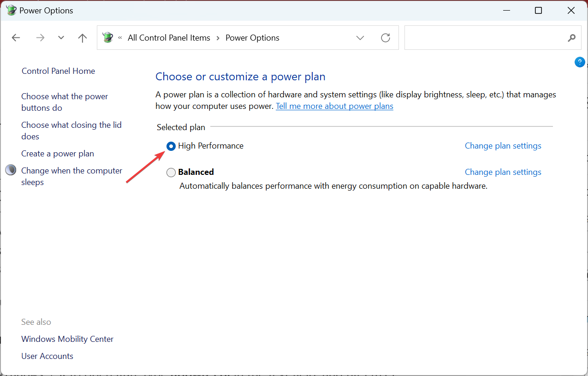Viewport: 588px width, 376px height.
Task: Open Control Panel Home
Action: pyautogui.click(x=58, y=71)
